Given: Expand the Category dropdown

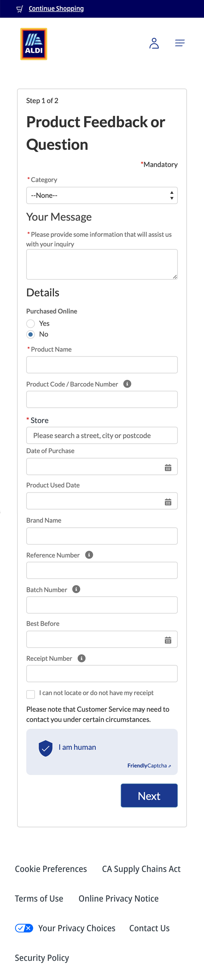Looking at the screenshot, I should pyautogui.click(x=102, y=195).
